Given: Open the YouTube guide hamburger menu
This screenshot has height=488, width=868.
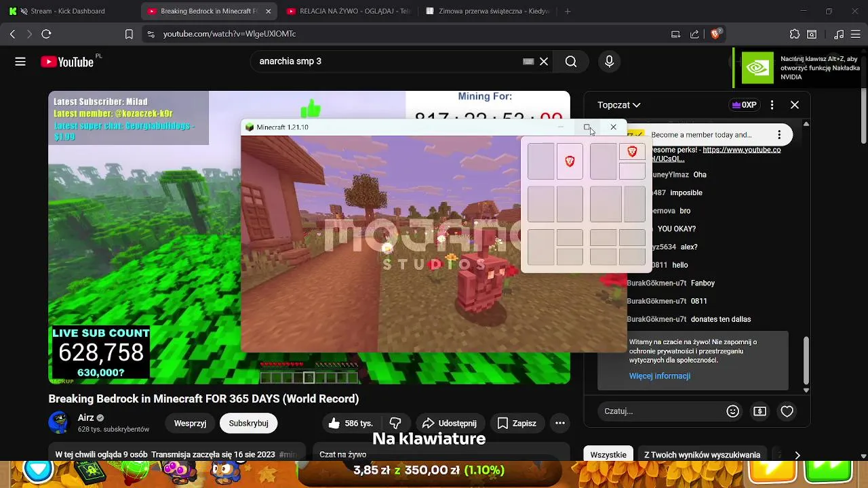Looking at the screenshot, I should tap(20, 62).
